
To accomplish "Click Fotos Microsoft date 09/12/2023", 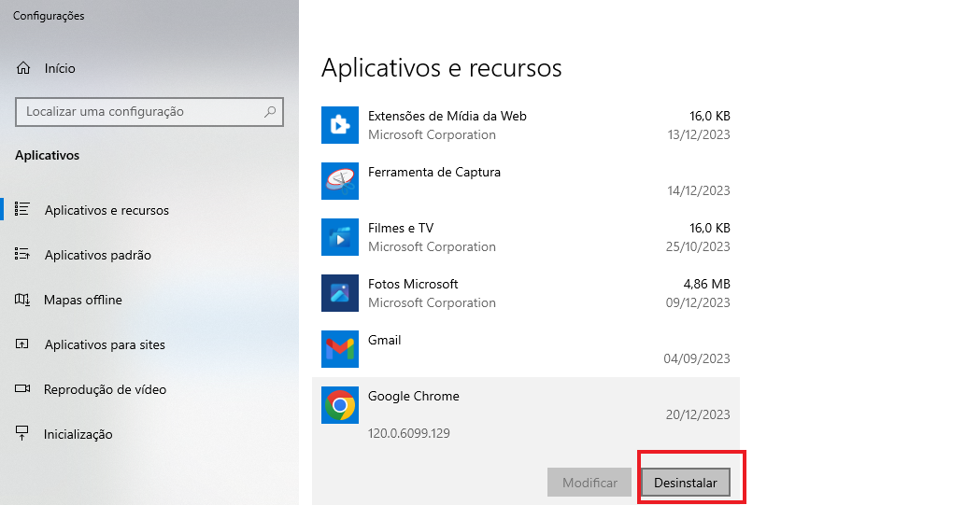I will pos(698,302).
